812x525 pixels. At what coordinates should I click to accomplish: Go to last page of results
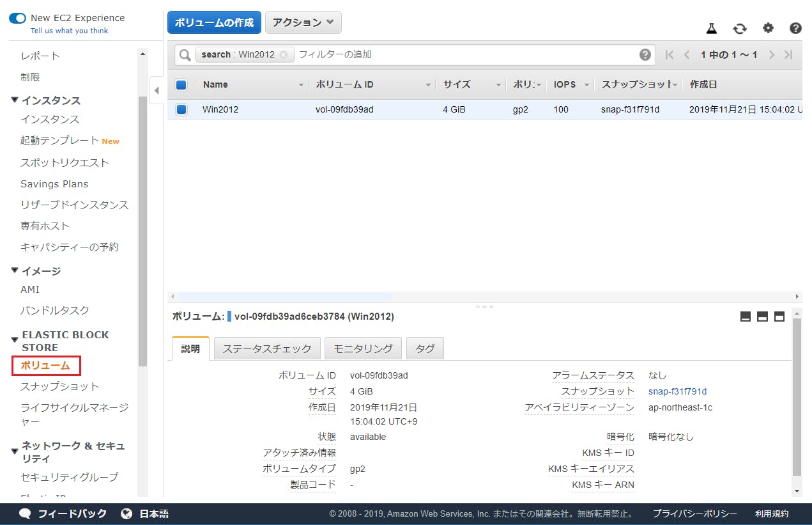point(788,55)
